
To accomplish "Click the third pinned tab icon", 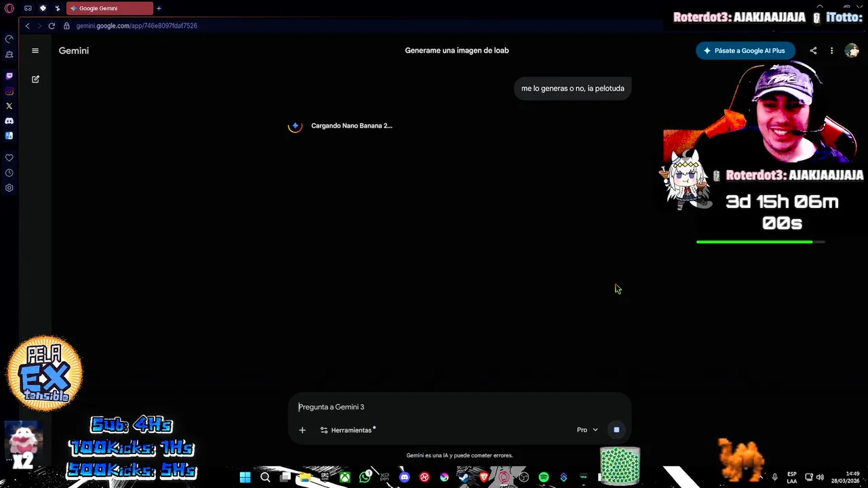I will pyautogui.click(x=58, y=9).
